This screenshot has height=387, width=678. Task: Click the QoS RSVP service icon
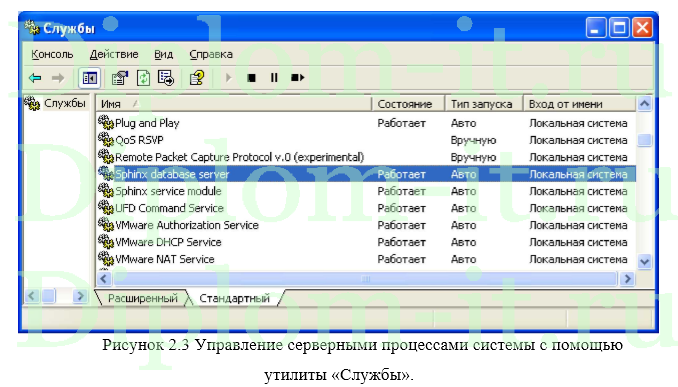click(106, 139)
